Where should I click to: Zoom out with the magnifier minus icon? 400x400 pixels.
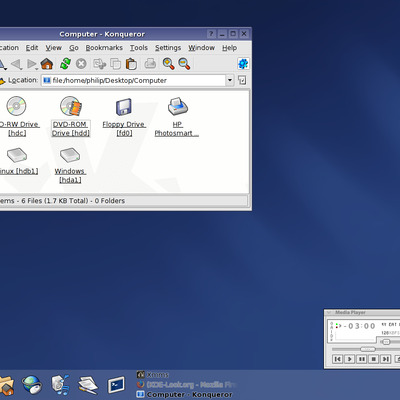(184, 63)
